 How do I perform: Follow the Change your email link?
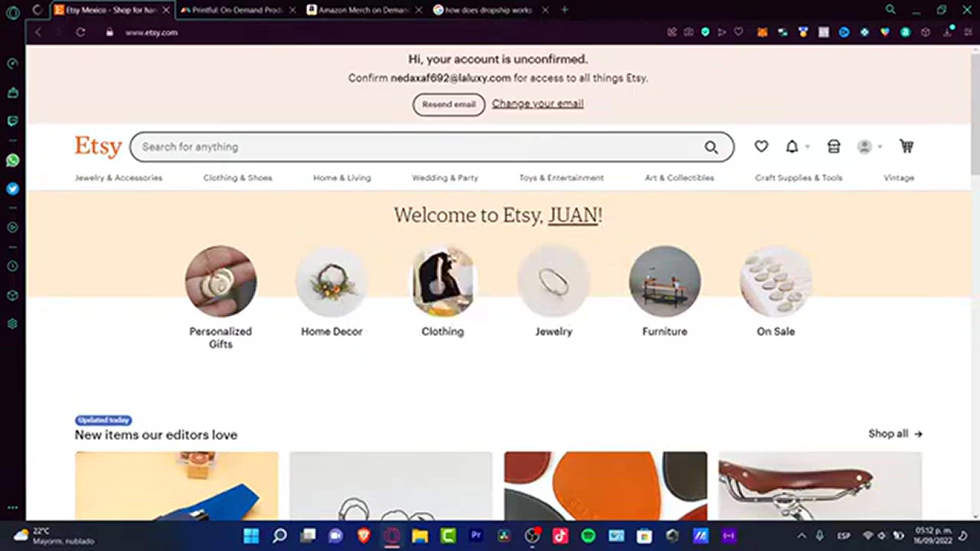[x=537, y=104]
